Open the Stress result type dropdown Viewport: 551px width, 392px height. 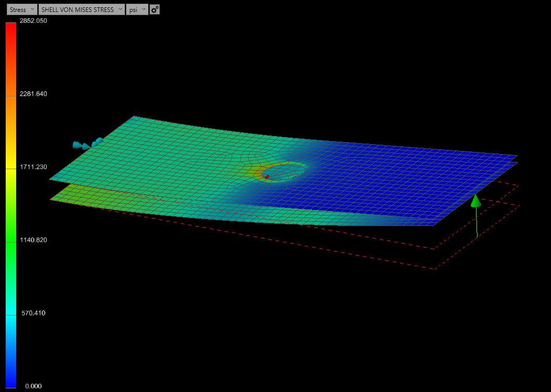tap(22, 9)
